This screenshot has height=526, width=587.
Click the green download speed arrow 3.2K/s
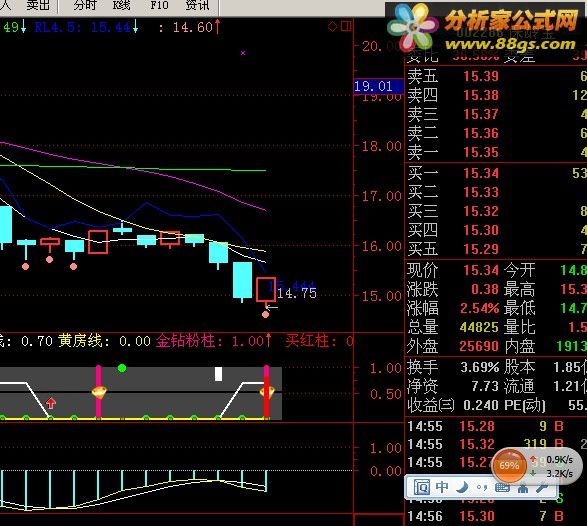(533, 474)
